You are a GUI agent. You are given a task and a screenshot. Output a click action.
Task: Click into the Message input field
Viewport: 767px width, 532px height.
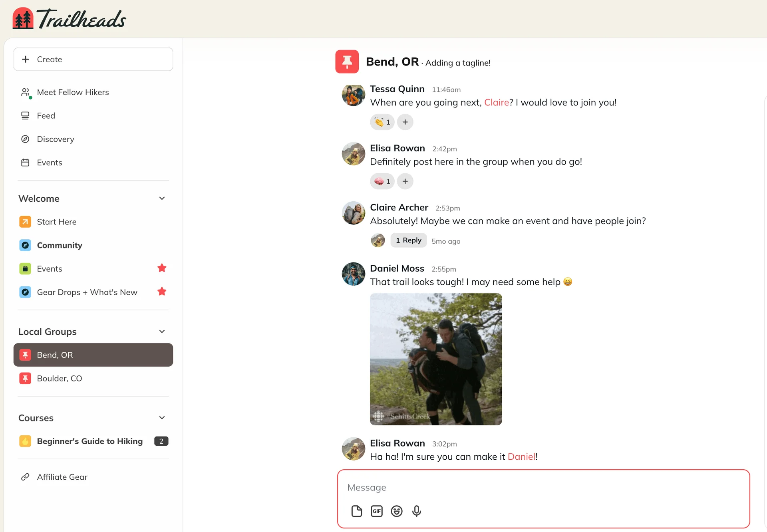point(543,488)
